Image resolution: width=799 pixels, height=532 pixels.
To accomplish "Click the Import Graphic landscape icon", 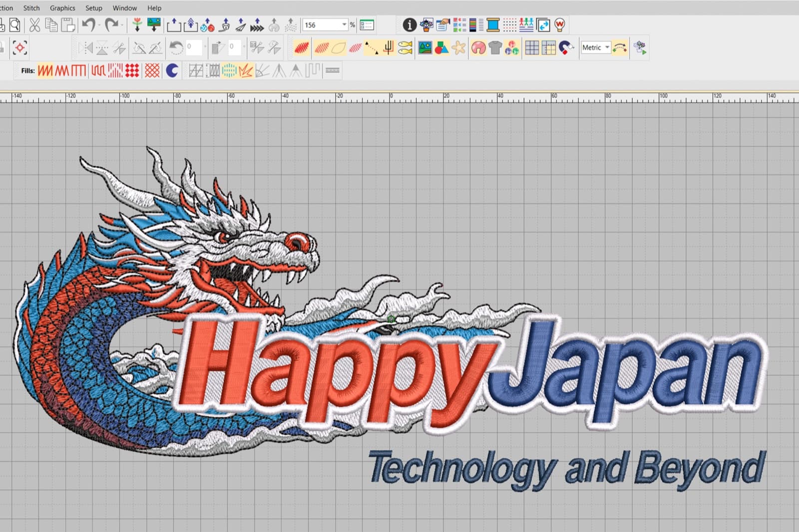I will point(154,25).
